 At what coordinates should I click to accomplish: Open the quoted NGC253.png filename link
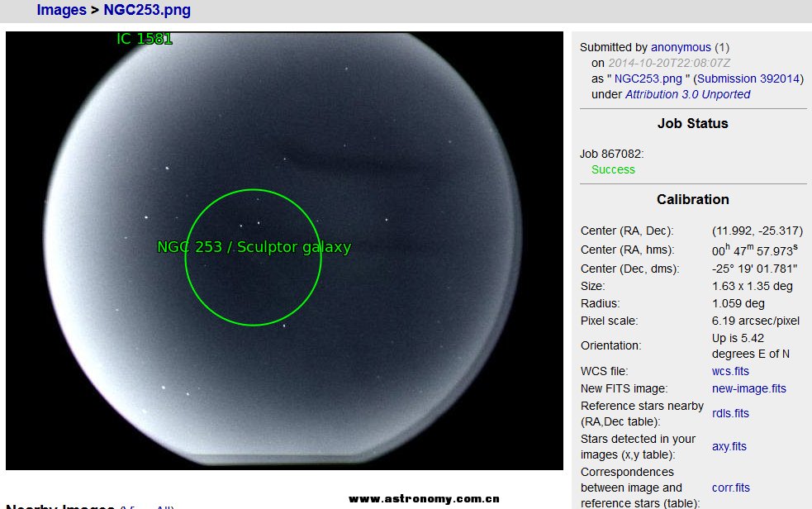648,78
